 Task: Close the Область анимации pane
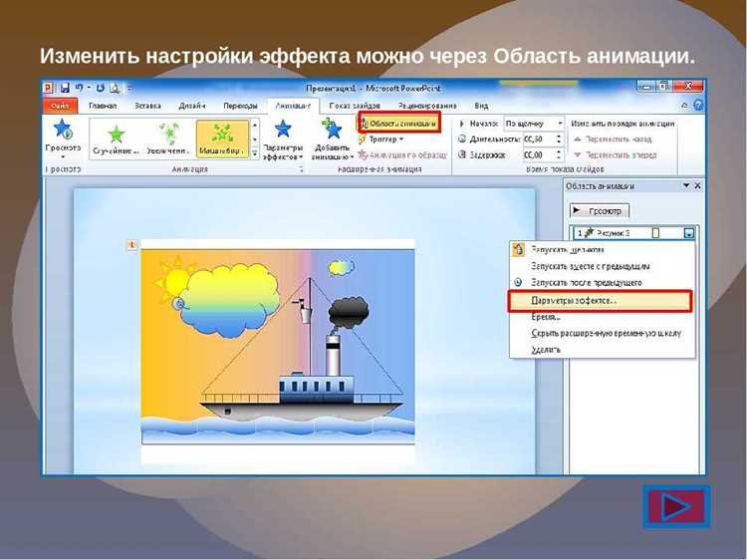point(697,186)
